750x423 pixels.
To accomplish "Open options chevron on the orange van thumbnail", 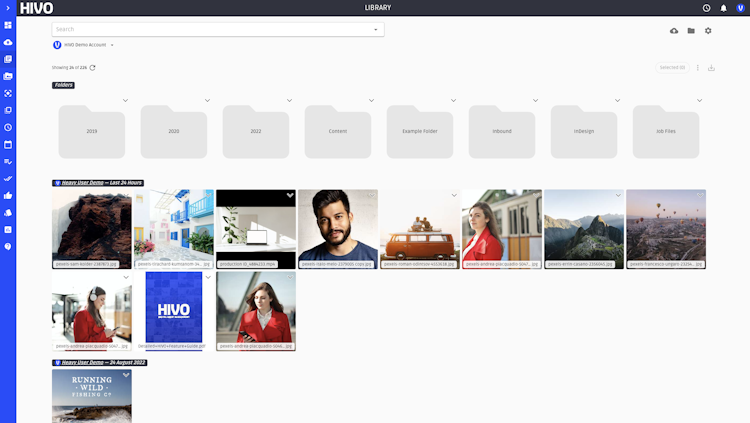I will click(454, 195).
